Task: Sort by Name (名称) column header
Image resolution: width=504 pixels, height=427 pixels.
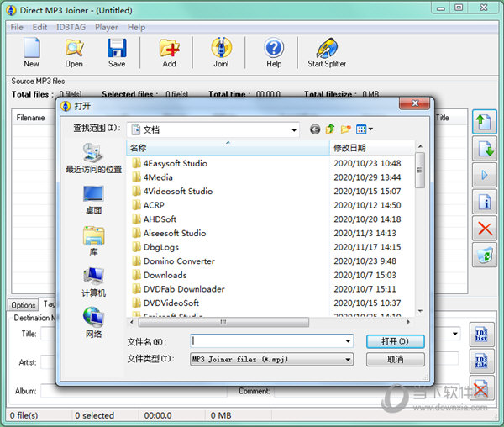Action: click(x=228, y=148)
